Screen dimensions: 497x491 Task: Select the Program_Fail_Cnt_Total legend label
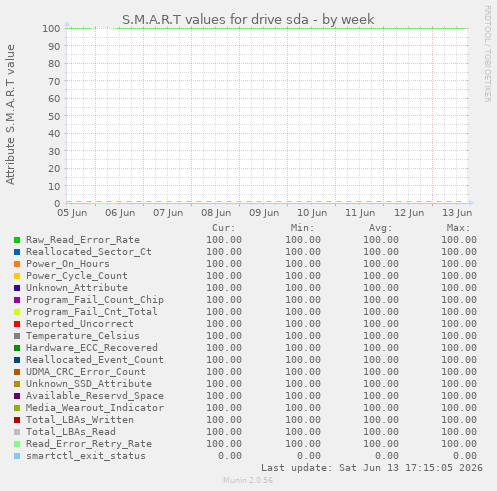point(92,312)
